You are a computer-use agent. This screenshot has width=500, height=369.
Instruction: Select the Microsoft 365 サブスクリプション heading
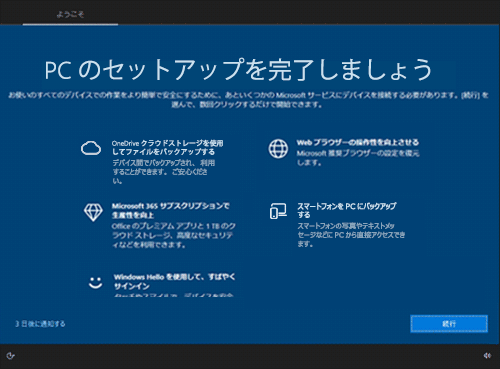[x=170, y=210]
